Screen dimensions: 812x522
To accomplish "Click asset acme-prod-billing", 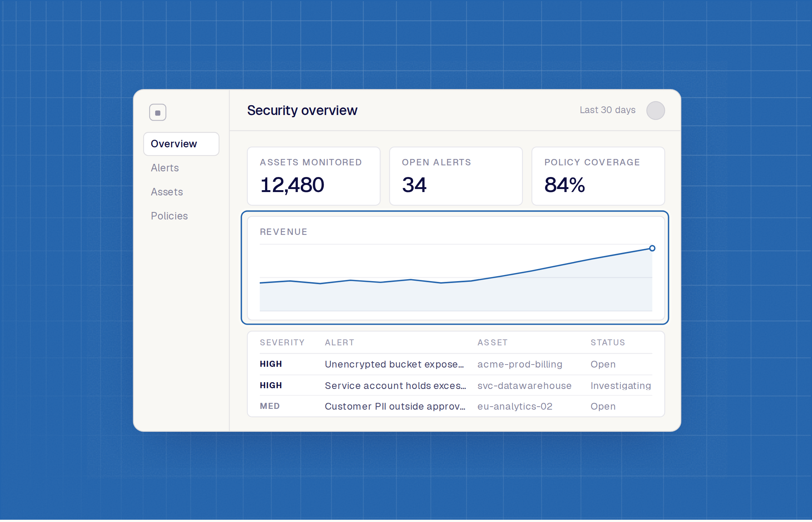I will (x=520, y=365).
